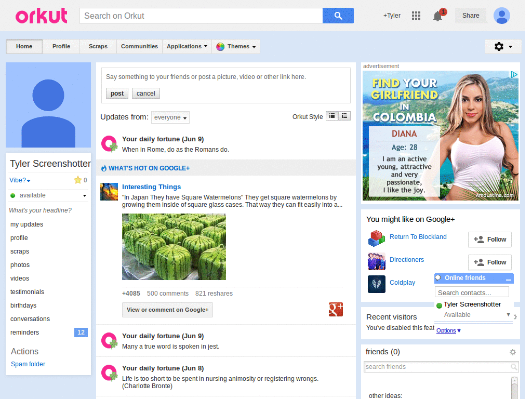This screenshot has height=399, width=532.
Task: Go to the Home tab
Action: (24, 46)
